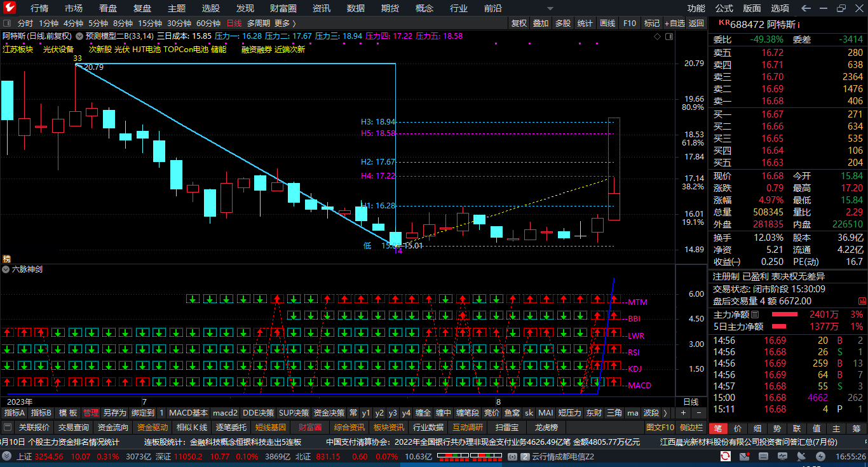Click the 返回 return button
The width and height of the screenshot is (868, 467).
[696, 23]
